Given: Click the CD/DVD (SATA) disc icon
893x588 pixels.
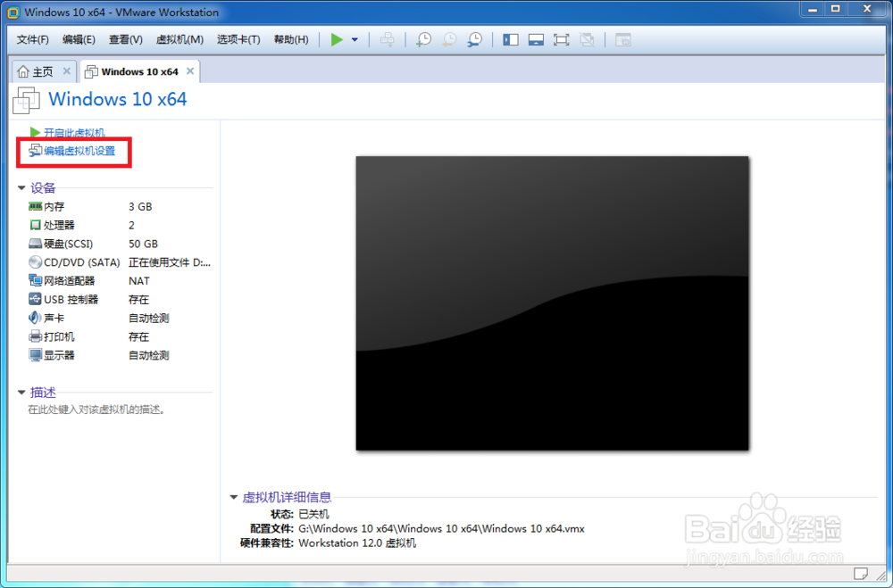Looking at the screenshot, I should [x=36, y=262].
